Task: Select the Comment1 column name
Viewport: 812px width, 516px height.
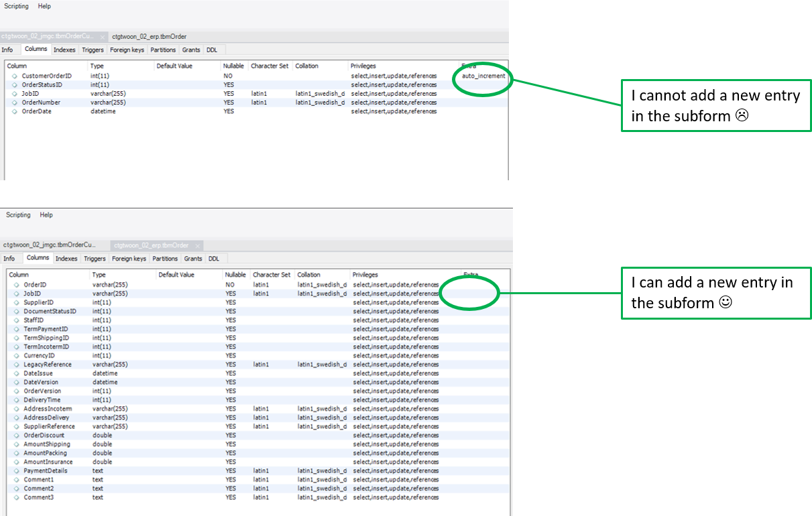Action: pyautogui.click(x=38, y=480)
